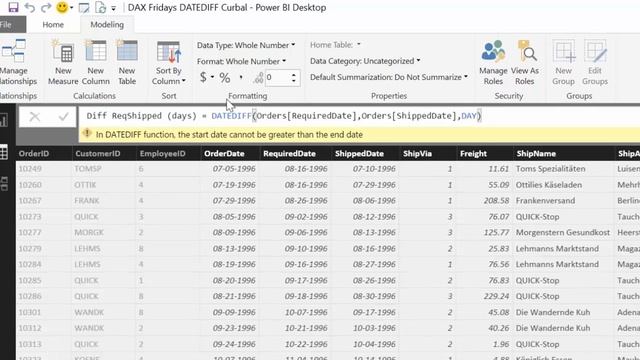The image size is (640, 360).
Task: Open View As Roles
Action: point(525,62)
